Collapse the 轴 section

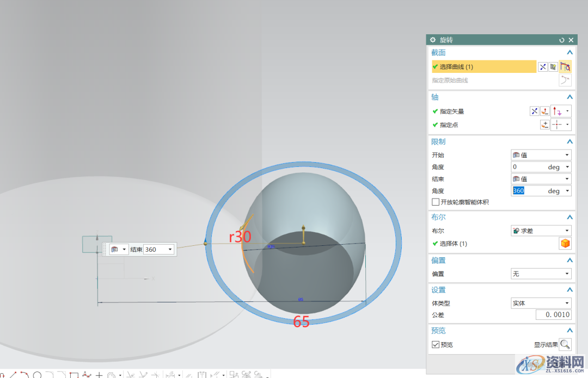(x=569, y=96)
